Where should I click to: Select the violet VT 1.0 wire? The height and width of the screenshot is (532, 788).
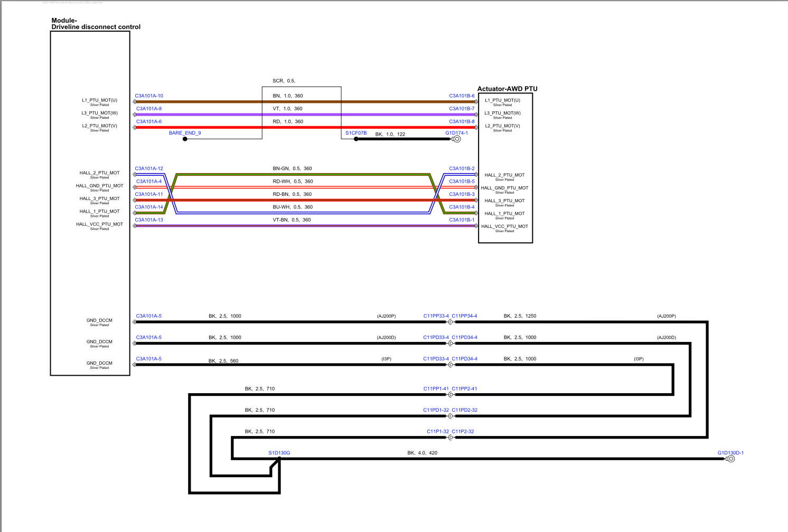[305, 115]
